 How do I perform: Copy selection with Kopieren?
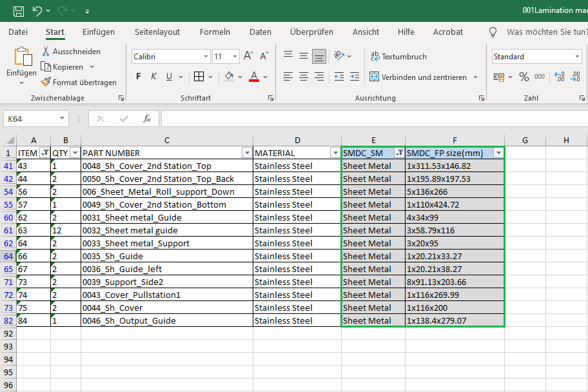[x=63, y=67]
